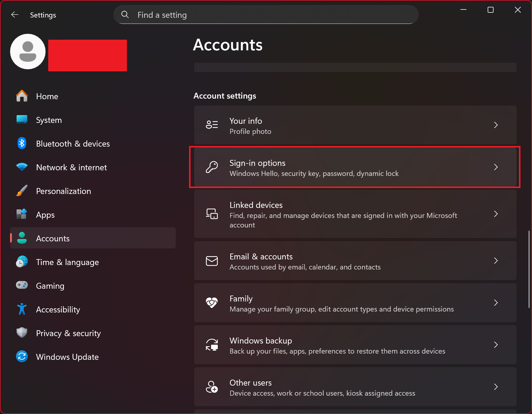This screenshot has height=414, width=532.
Task: Expand the Linked devices section chevron
Action: pyautogui.click(x=496, y=214)
